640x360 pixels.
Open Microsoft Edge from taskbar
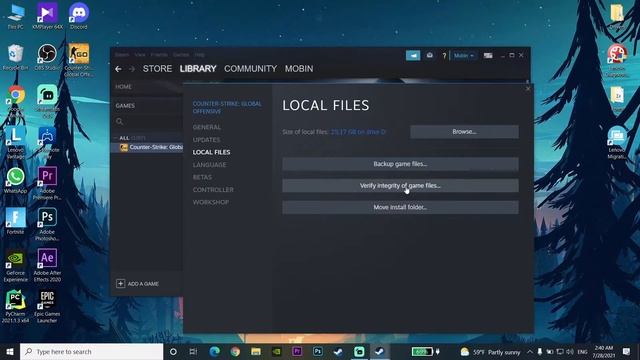tap(214, 351)
